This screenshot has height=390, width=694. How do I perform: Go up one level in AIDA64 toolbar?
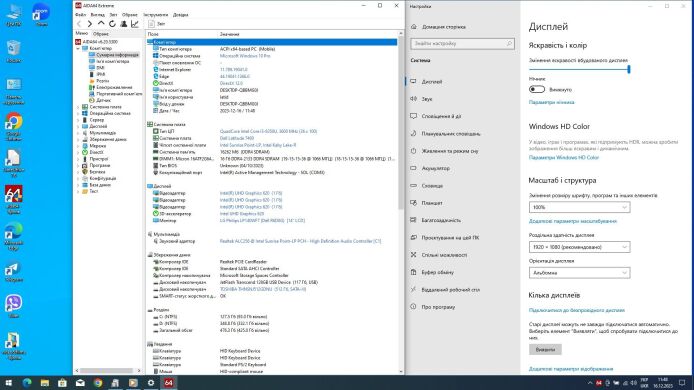point(101,24)
